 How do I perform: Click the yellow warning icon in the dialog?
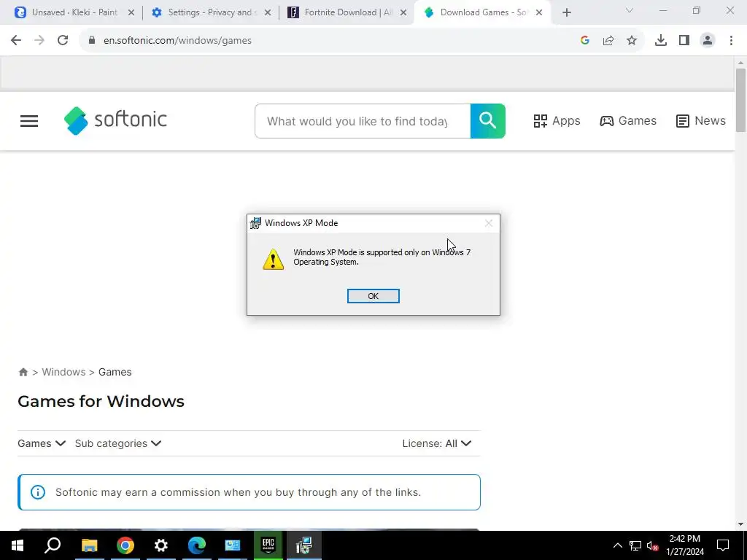[x=273, y=259]
